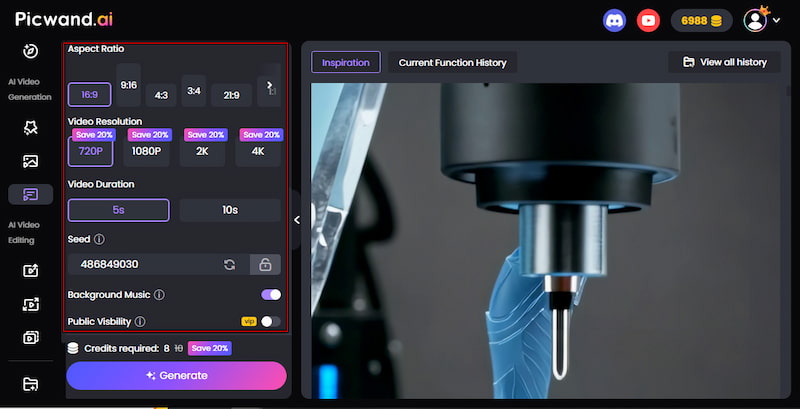The image size is (800, 409).
Task: Choose 720P video resolution
Action: click(x=90, y=151)
